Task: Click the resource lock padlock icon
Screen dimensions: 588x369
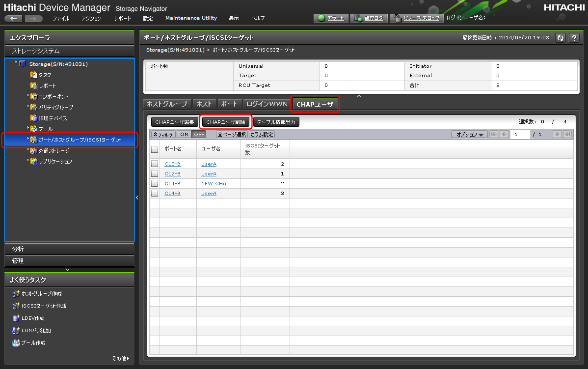Action: click(398, 18)
